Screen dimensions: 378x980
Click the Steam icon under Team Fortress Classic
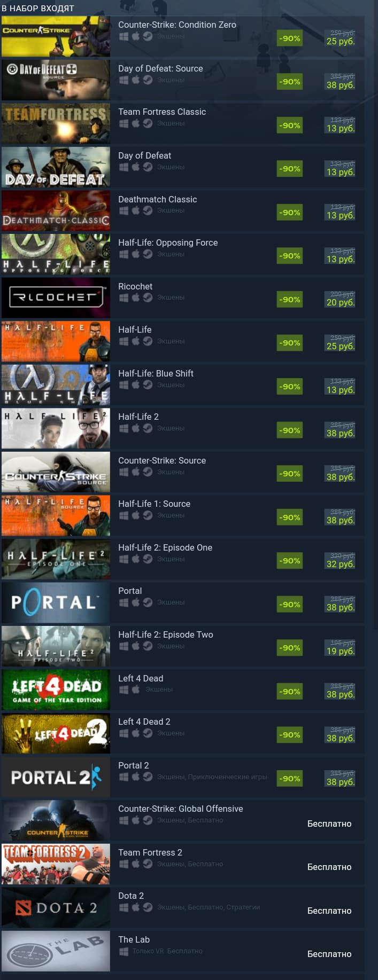[148, 123]
